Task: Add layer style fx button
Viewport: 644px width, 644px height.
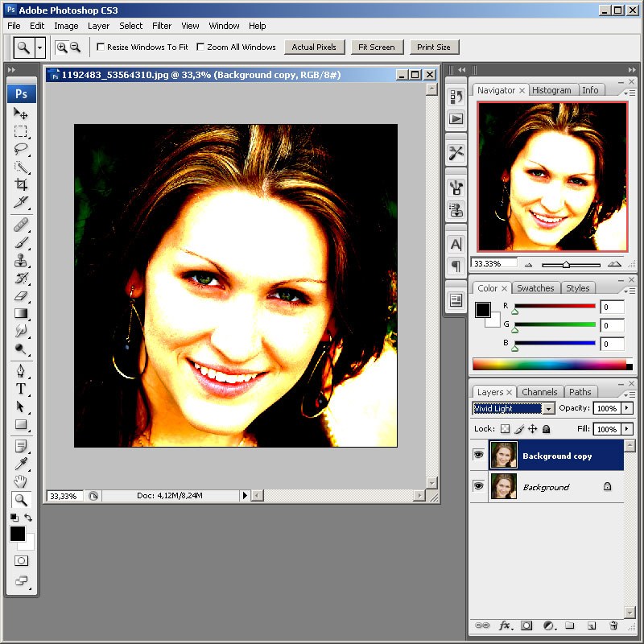Action: 506,625
